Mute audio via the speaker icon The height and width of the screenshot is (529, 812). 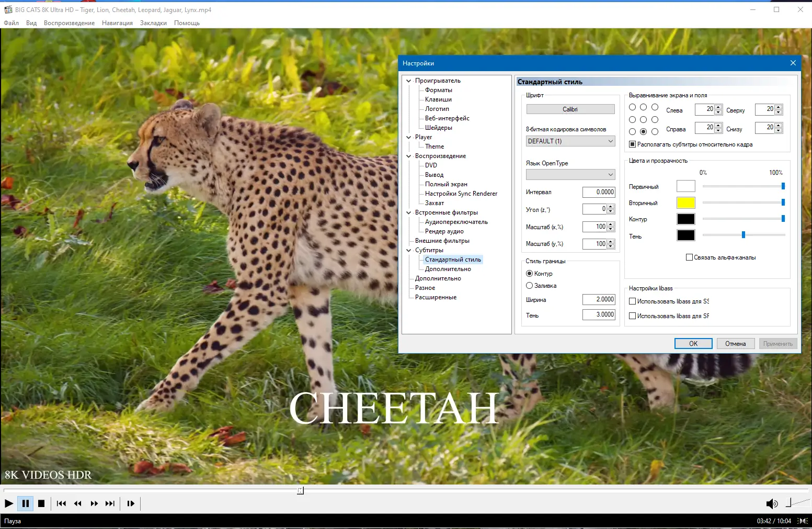(771, 504)
